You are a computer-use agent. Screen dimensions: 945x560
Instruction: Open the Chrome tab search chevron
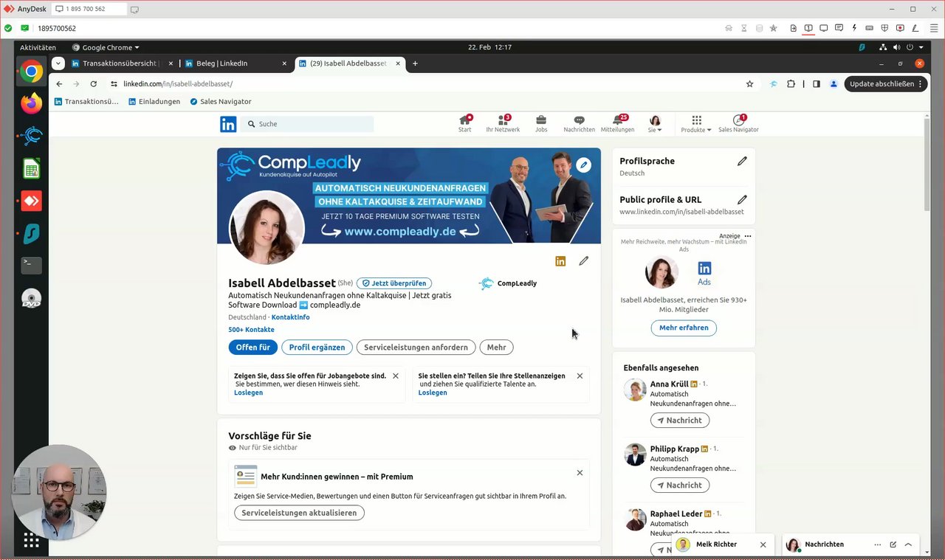coord(58,63)
